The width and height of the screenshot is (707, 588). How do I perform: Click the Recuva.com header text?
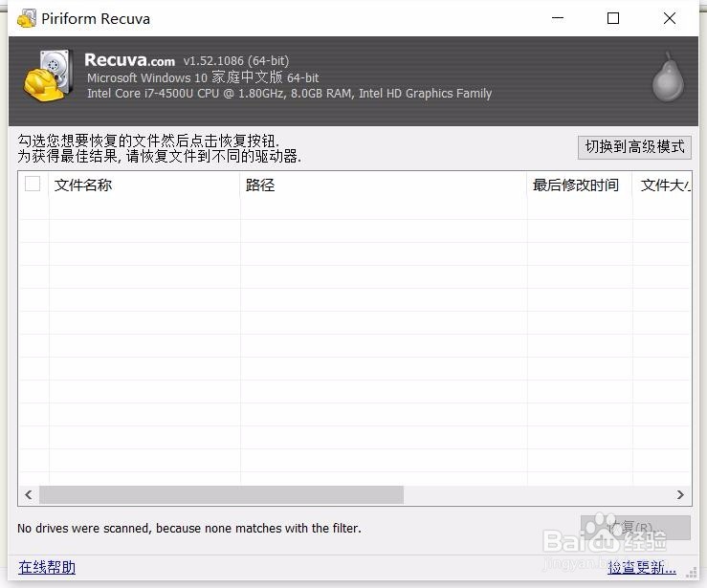[130, 60]
